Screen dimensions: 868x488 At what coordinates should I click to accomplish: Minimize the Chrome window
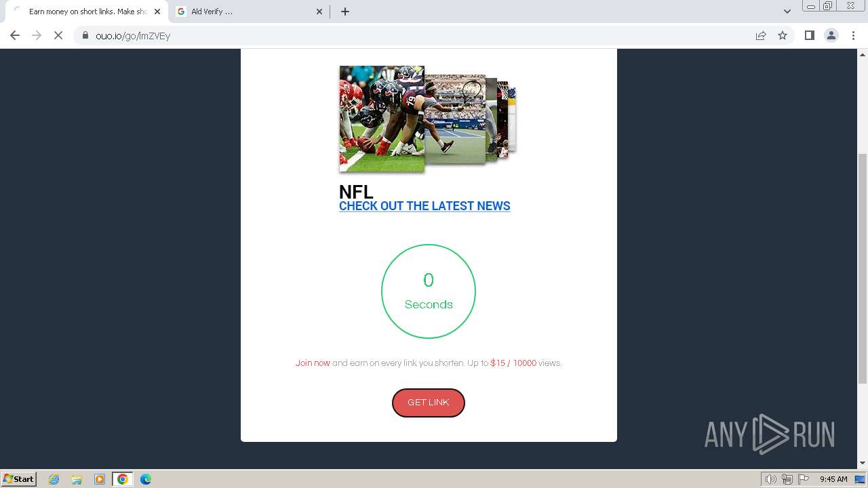[810, 6]
